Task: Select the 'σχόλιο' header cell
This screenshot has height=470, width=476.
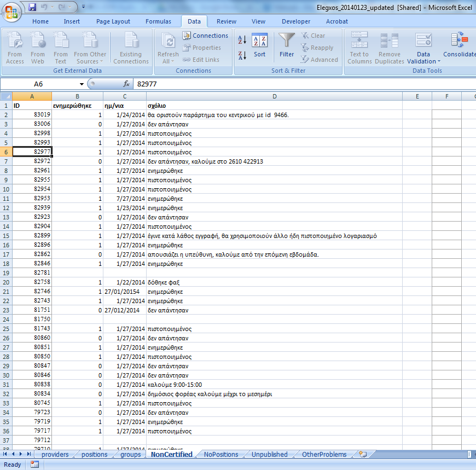Action: [275, 106]
